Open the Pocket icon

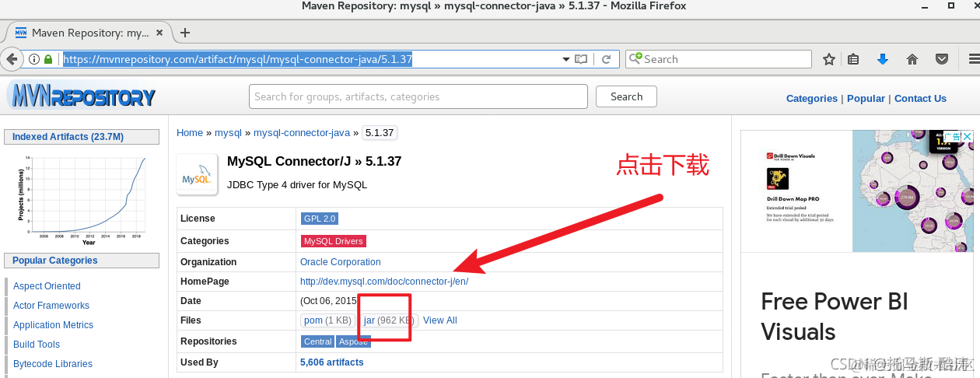point(941,59)
